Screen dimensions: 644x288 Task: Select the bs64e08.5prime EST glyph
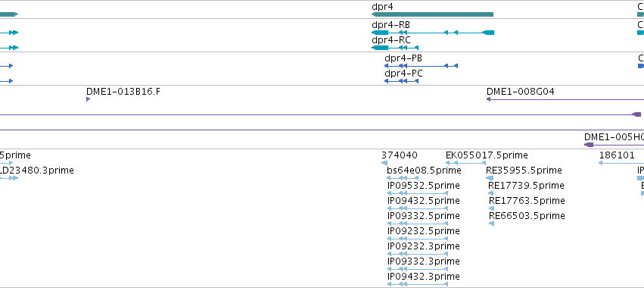click(x=403, y=178)
